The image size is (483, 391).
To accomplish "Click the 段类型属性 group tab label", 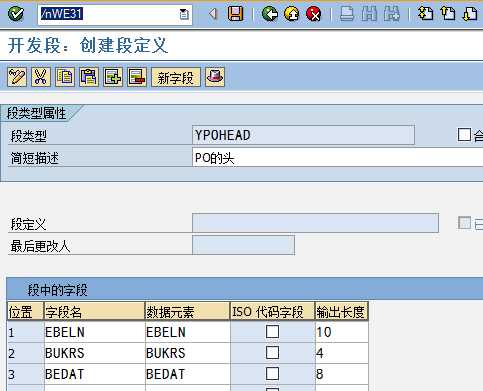I will pyautogui.click(x=37, y=113).
